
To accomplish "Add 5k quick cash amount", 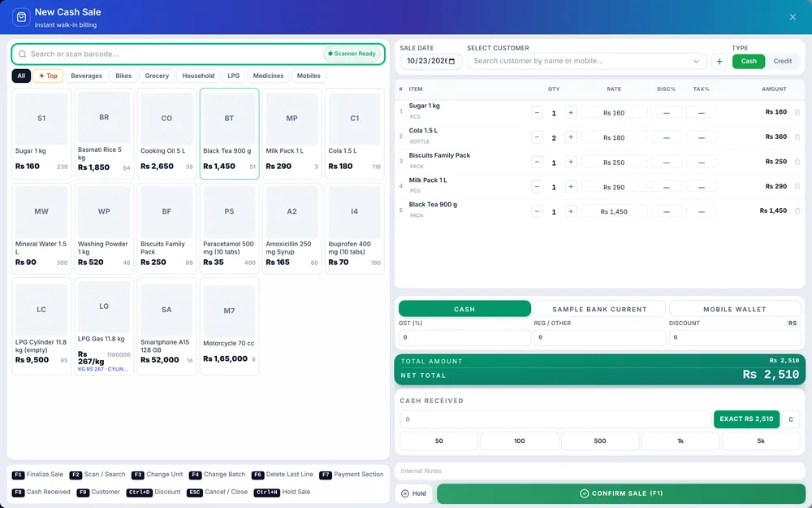I will [761, 441].
